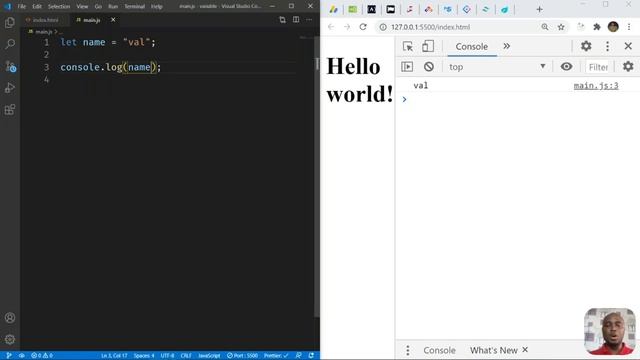Screen dimensions: 640x360
Task: Open the Edit menu in VS Code
Action: tap(37, 7)
